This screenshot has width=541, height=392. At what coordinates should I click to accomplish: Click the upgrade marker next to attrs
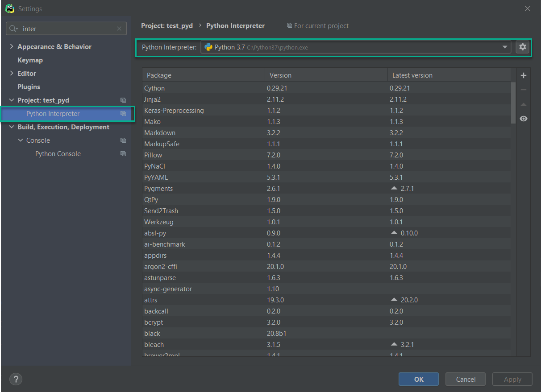click(394, 300)
